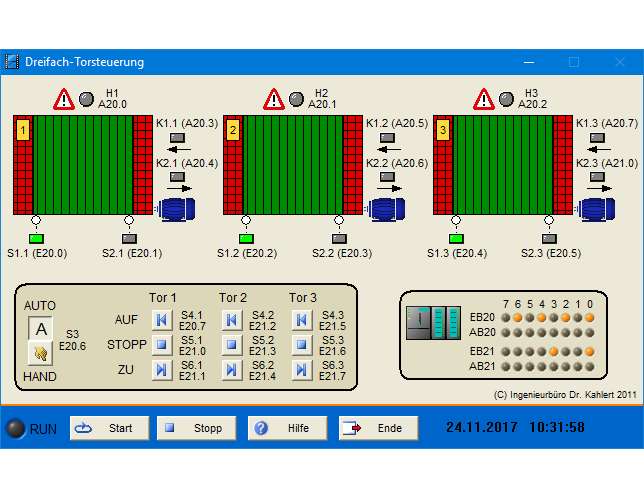Click the H1 warning triangle icon
This screenshot has width=644, height=495.
tap(64, 99)
